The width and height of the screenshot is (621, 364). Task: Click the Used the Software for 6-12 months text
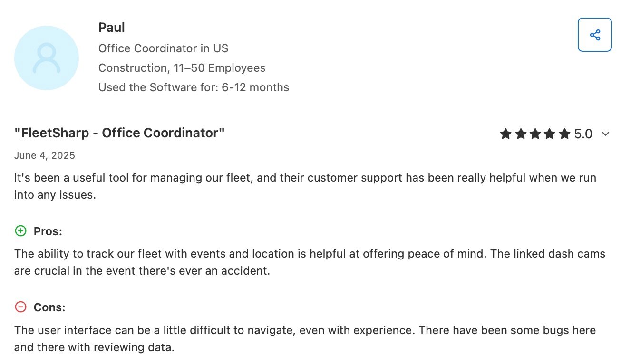194,87
